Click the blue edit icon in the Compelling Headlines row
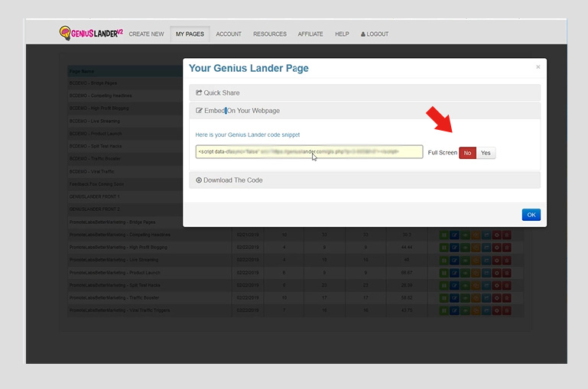 point(454,235)
